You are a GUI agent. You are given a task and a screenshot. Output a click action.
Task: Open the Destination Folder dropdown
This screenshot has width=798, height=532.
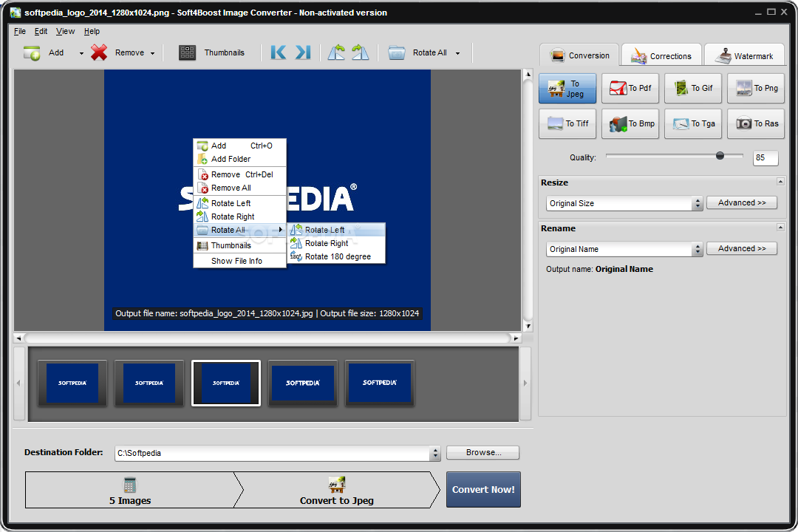pos(434,453)
